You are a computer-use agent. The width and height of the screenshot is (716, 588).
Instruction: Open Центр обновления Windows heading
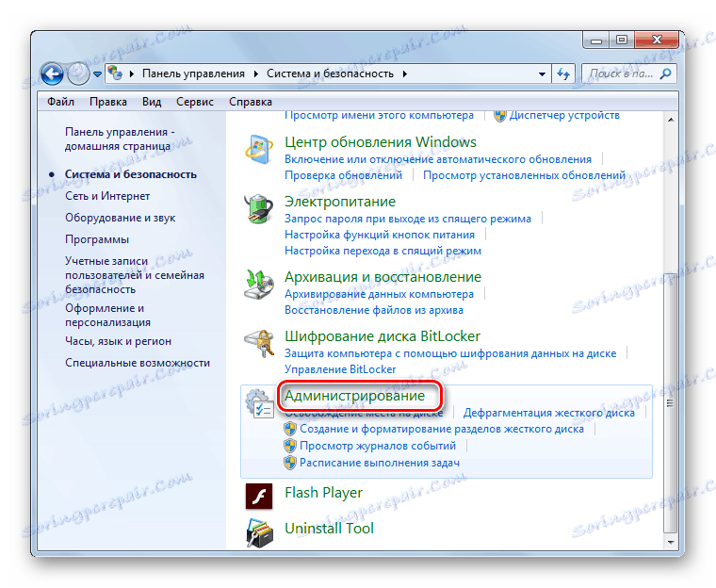point(381,142)
